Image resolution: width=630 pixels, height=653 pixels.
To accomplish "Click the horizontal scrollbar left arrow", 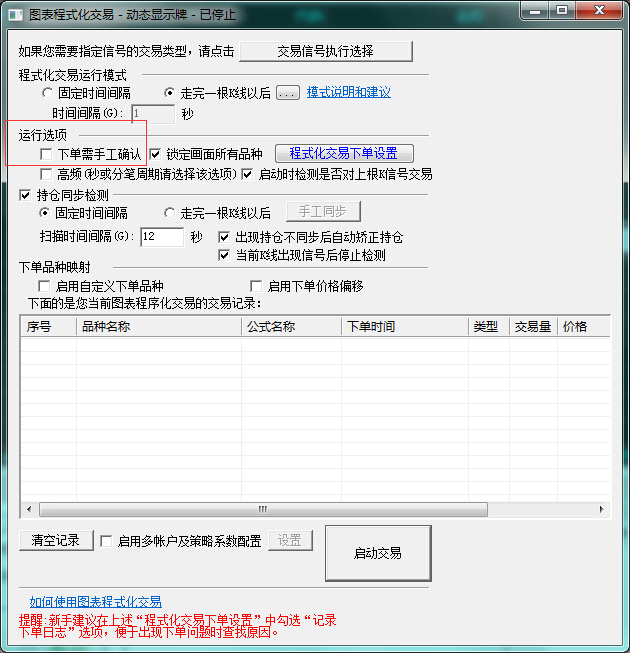I will point(29,509).
